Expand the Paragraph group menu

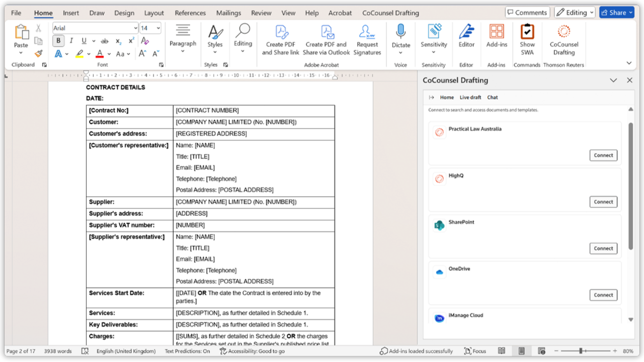(183, 39)
